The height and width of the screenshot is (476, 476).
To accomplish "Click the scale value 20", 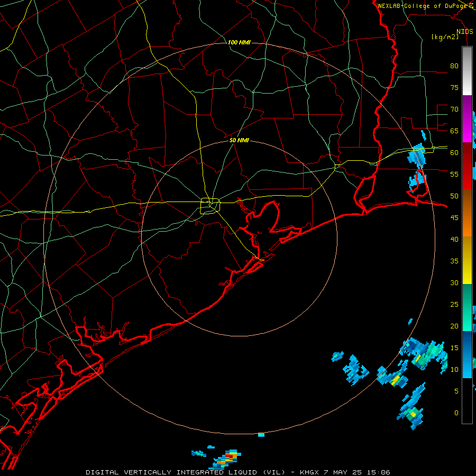I will (x=454, y=326).
